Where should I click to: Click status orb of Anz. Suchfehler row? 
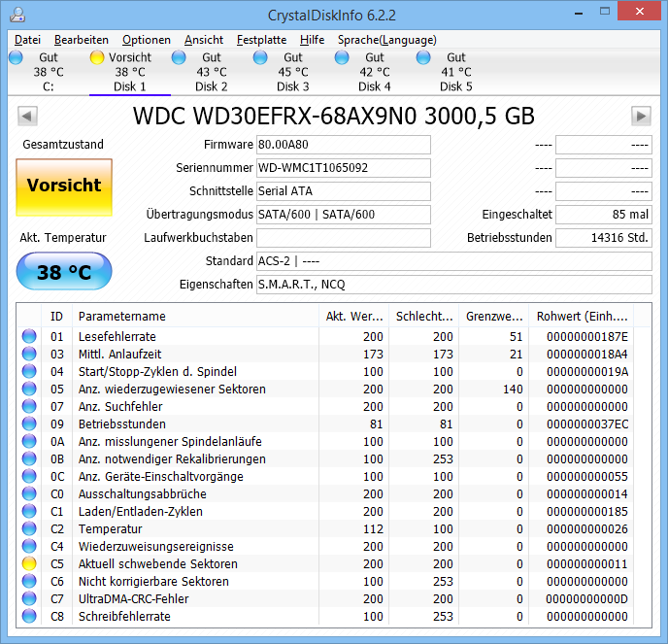click(29, 406)
